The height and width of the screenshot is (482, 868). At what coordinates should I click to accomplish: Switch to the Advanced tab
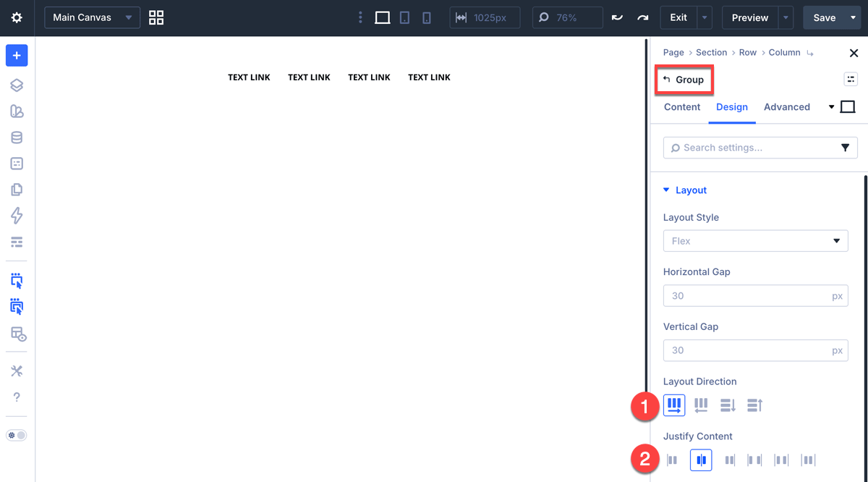pyautogui.click(x=787, y=107)
